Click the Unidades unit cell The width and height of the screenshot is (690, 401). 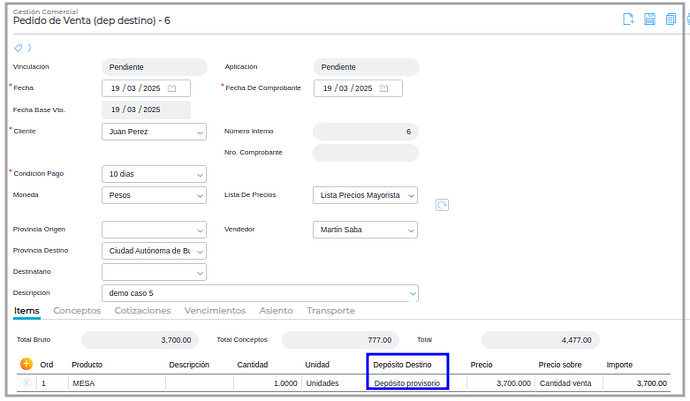pos(335,383)
